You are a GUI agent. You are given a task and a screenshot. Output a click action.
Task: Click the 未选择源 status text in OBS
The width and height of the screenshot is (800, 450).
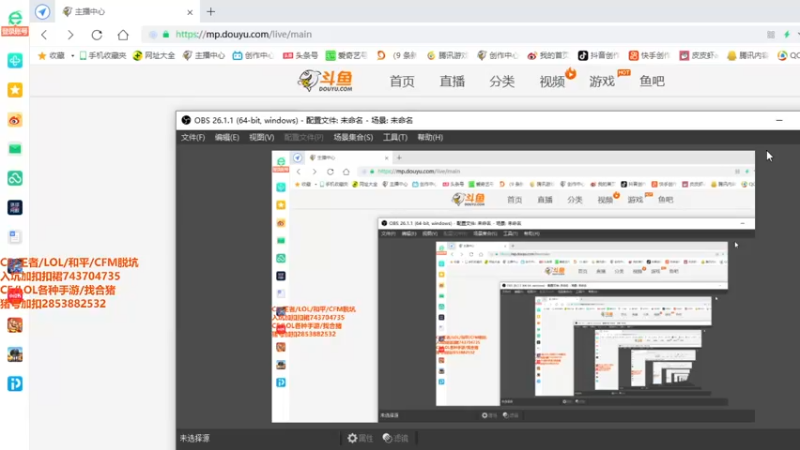pos(195,438)
